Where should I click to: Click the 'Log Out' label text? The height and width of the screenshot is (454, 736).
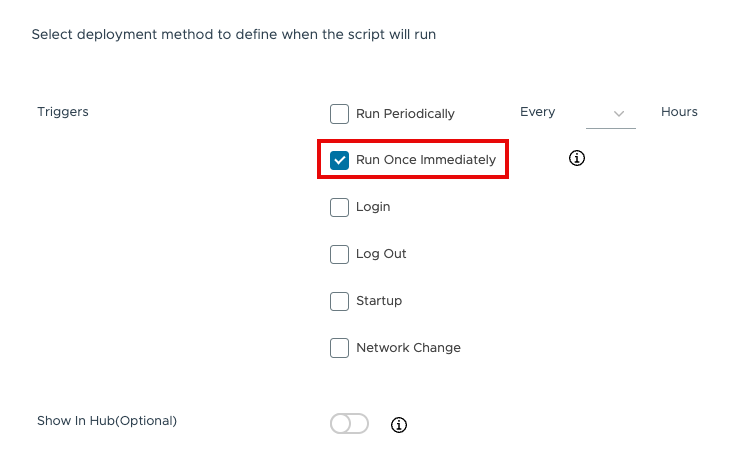(381, 254)
